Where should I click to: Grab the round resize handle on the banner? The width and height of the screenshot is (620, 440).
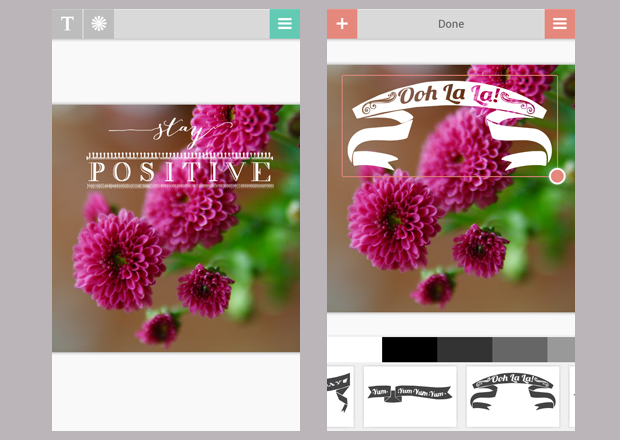click(x=557, y=176)
